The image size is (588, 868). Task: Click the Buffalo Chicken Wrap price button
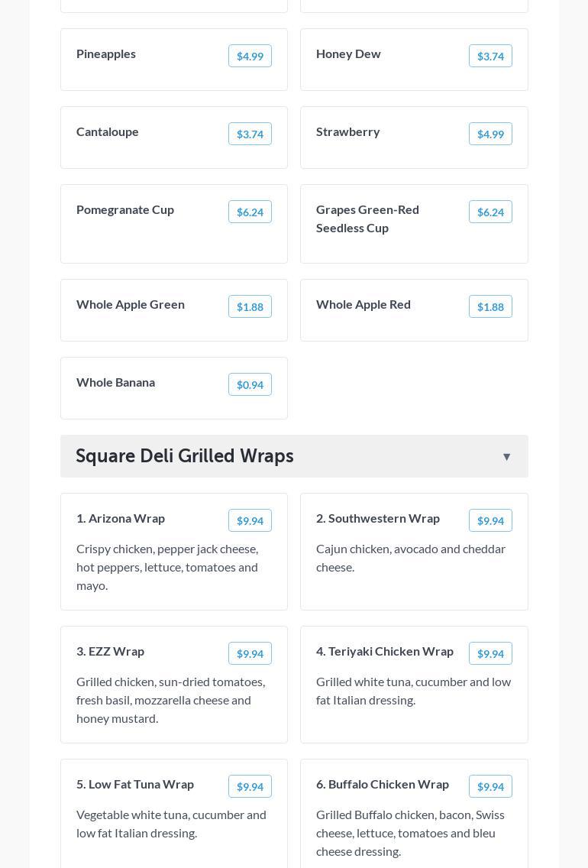[x=490, y=786]
